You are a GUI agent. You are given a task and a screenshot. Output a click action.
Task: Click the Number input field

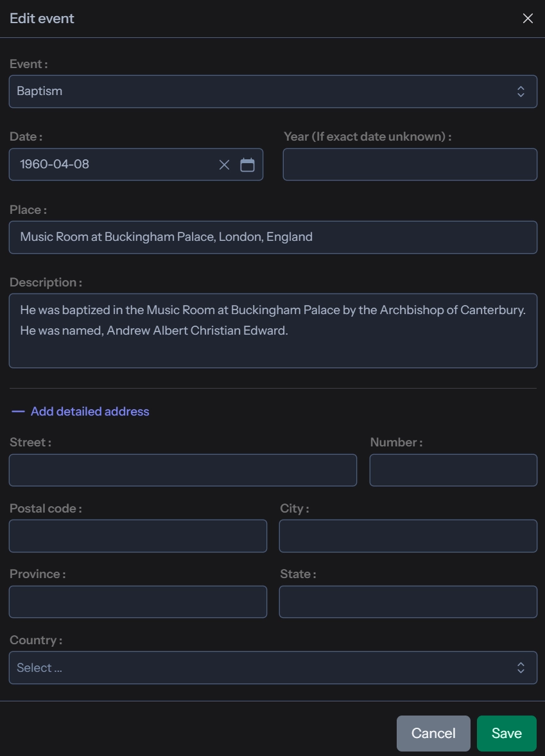click(x=453, y=470)
